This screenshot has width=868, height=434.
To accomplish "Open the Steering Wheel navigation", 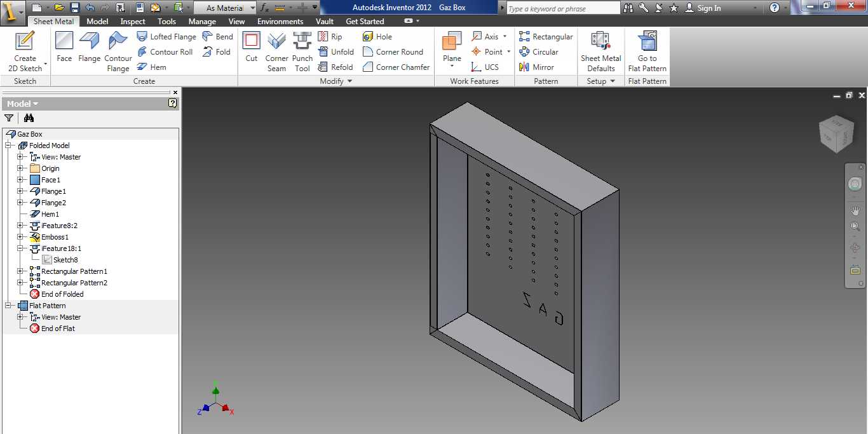I will click(855, 184).
